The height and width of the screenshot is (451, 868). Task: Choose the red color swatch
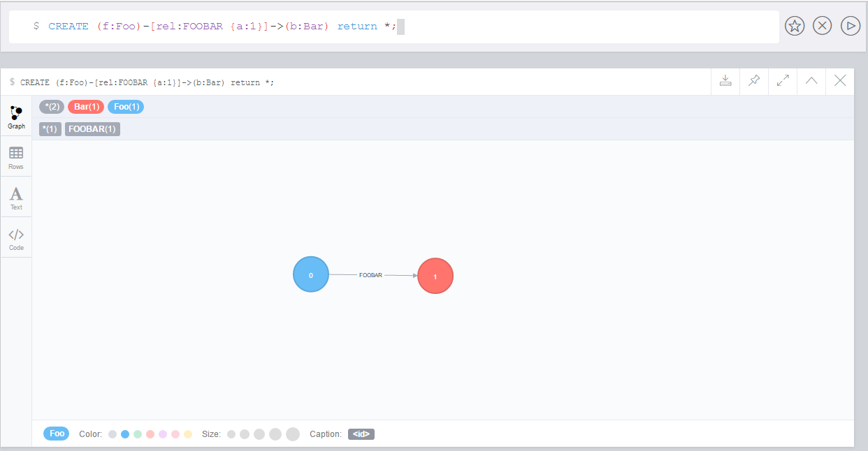coord(150,434)
